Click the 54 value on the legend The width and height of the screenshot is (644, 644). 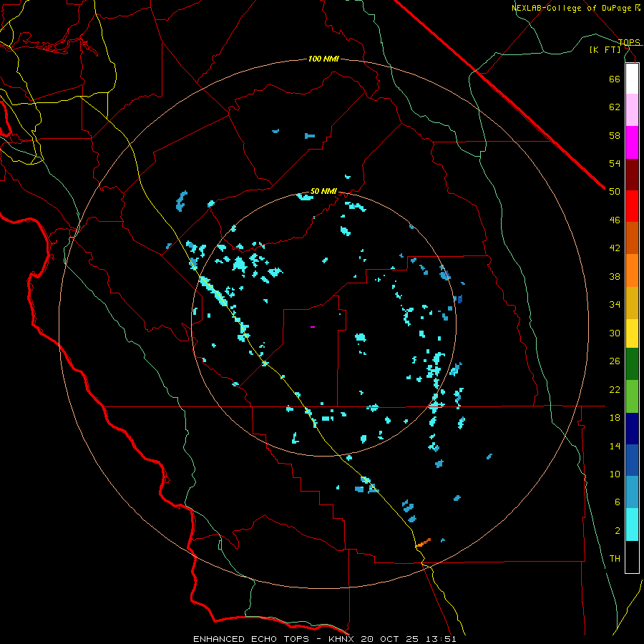(615, 163)
